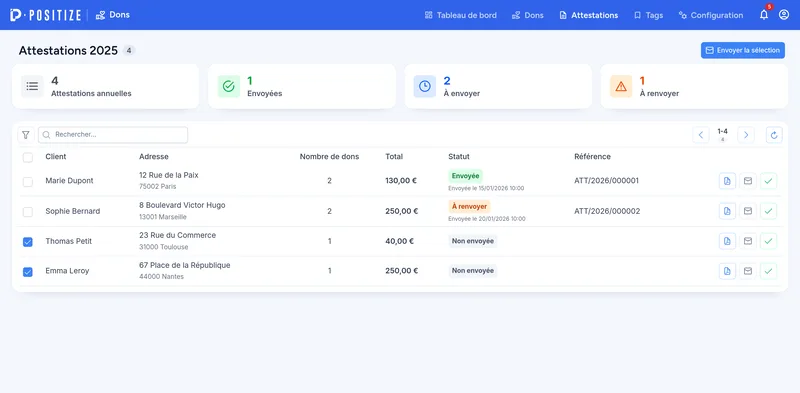The image size is (800, 393).
Task: Click the À renvoyer warning icon
Action: (621, 86)
